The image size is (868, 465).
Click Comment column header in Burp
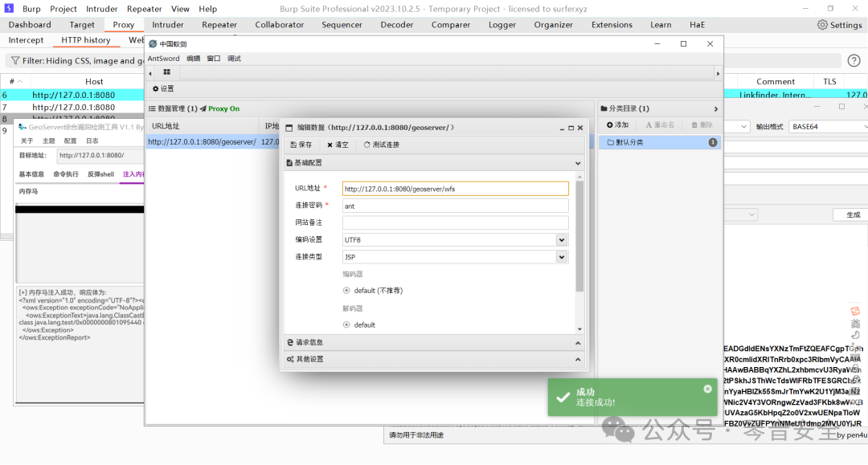[775, 81]
